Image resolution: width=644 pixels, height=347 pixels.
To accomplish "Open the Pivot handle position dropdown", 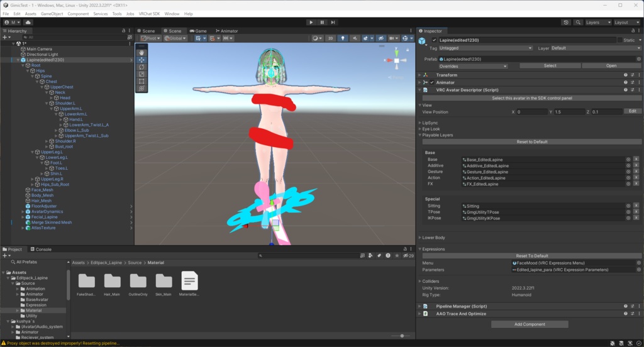I will [150, 38].
